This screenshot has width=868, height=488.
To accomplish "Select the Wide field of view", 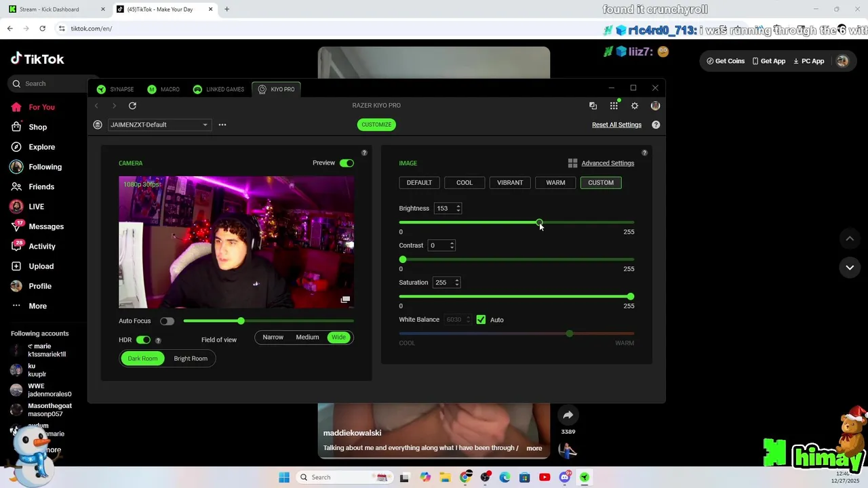I will [x=338, y=338].
